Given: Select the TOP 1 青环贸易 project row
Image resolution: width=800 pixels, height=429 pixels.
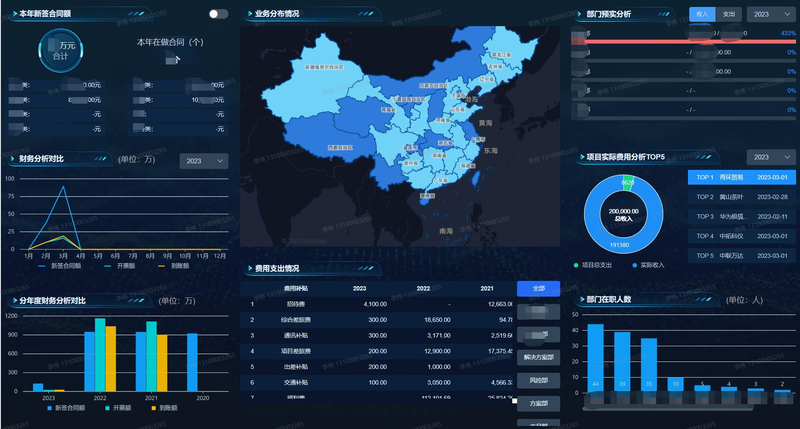Looking at the screenshot, I should click(741, 178).
